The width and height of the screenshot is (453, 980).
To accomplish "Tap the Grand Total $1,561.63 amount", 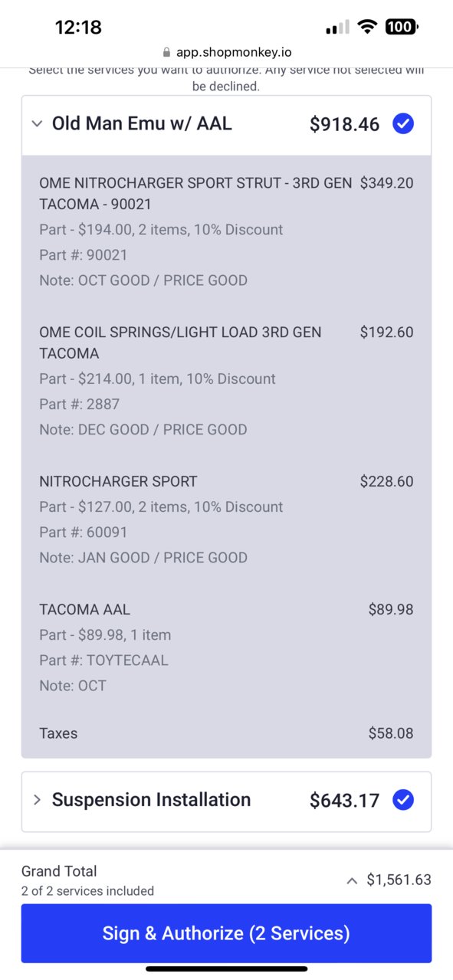I will [x=399, y=880].
